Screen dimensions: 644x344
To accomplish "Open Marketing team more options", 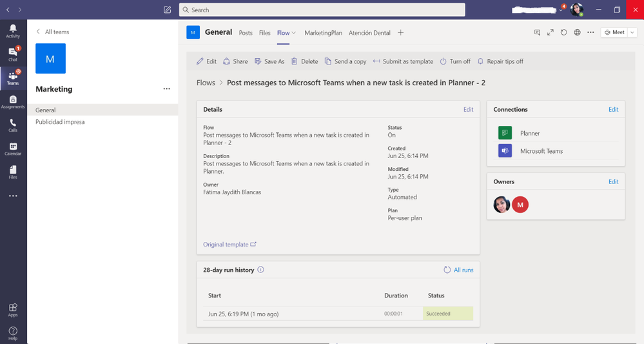I will coord(166,89).
